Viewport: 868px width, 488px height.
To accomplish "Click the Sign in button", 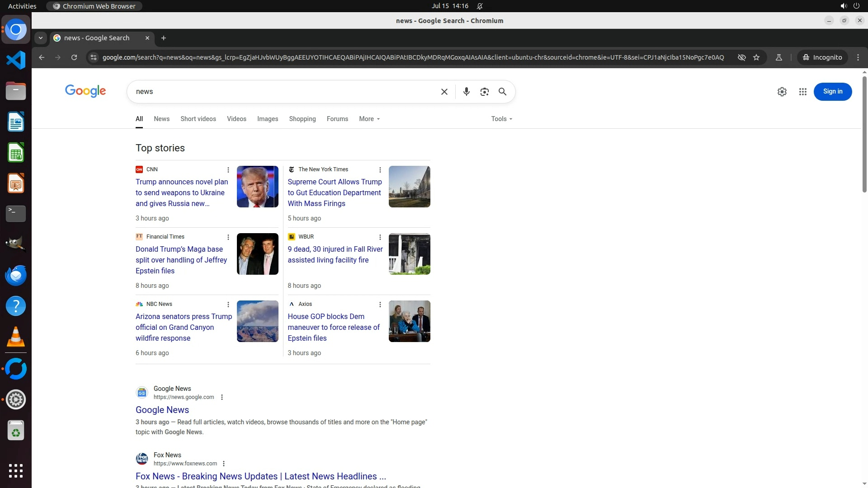I will [832, 91].
